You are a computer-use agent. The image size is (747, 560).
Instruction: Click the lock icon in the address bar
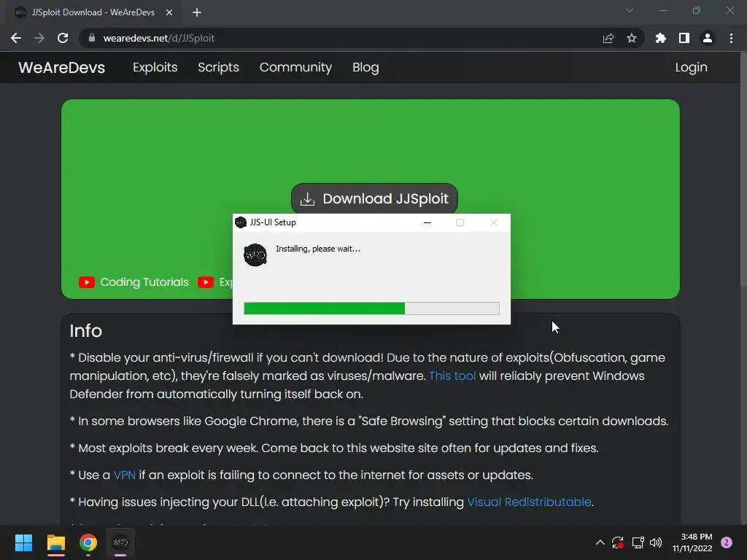point(92,38)
